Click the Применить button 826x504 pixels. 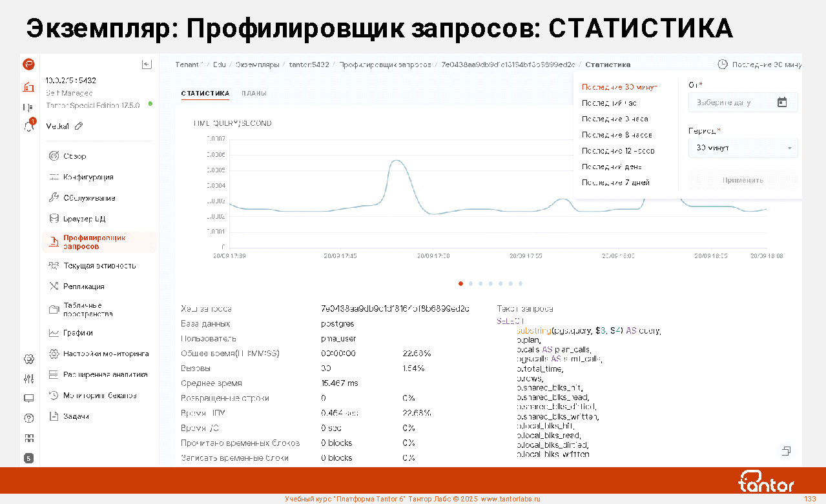743,180
